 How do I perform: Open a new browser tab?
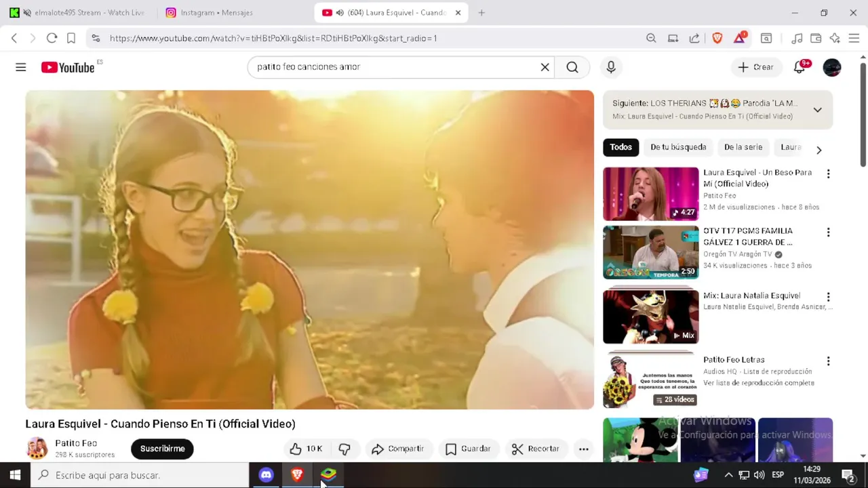[481, 13]
